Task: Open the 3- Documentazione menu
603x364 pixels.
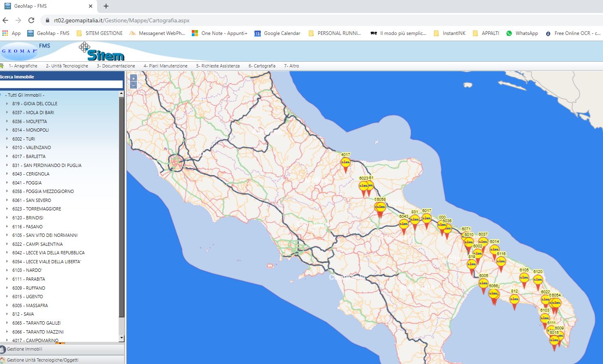Action: coord(116,66)
